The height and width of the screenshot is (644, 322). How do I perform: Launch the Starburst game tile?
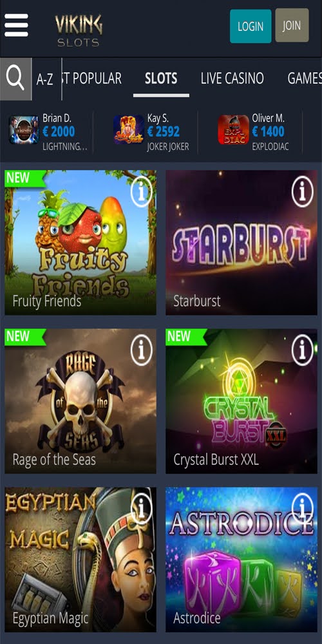(x=241, y=243)
